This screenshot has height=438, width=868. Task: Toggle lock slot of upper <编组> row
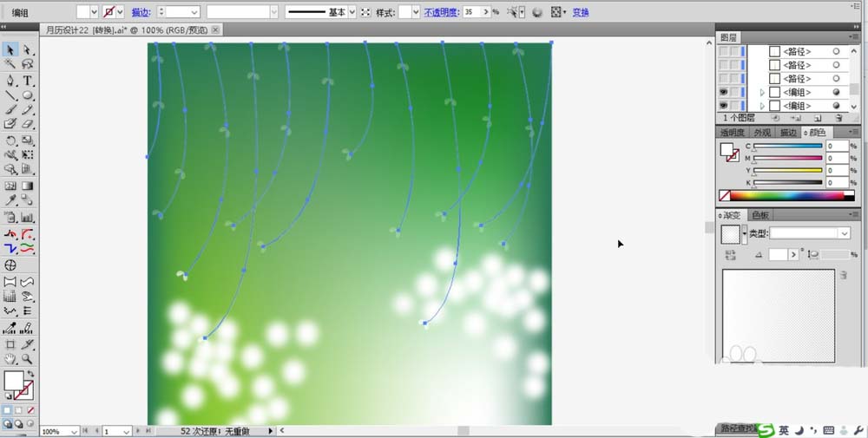pos(734,92)
